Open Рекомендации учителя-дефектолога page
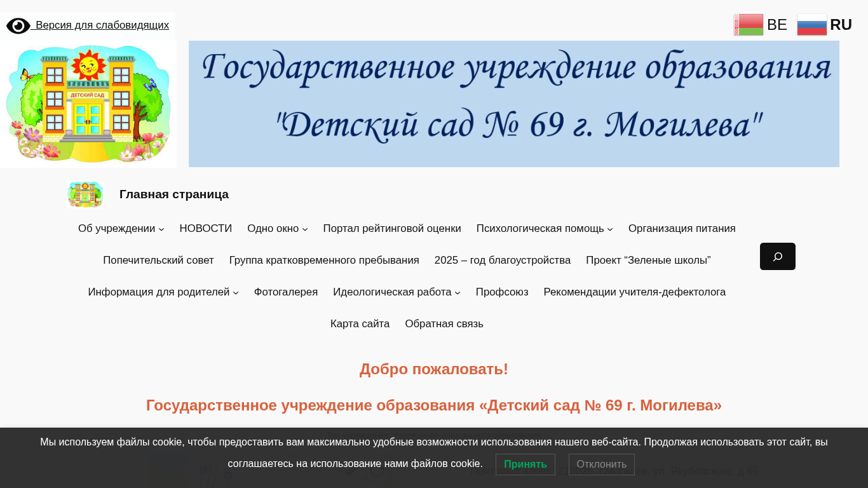The height and width of the screenshot is (488, 868). [x=635, y=292]
